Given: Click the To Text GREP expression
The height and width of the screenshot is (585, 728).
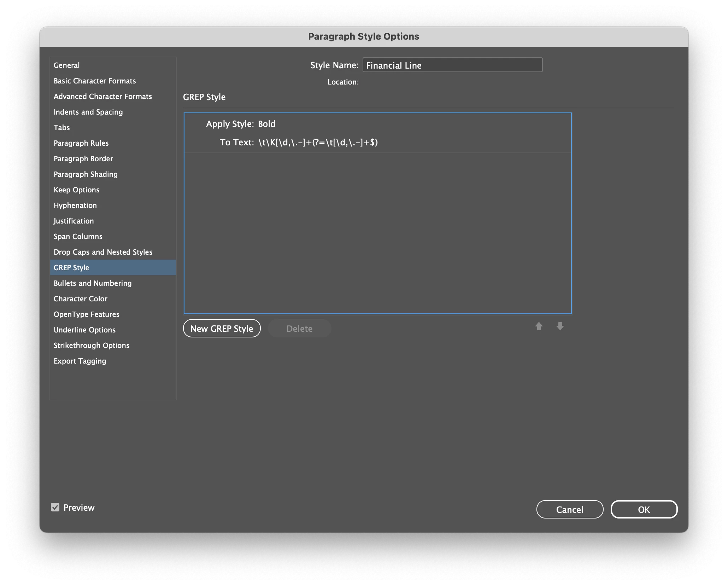Looking at the screenshot, I should 318,143.
